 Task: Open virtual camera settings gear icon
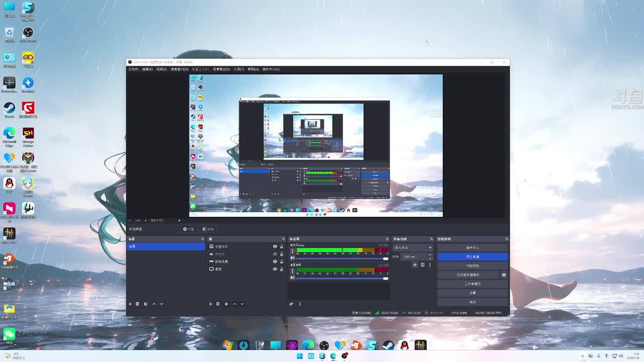(x=504, y=275)
